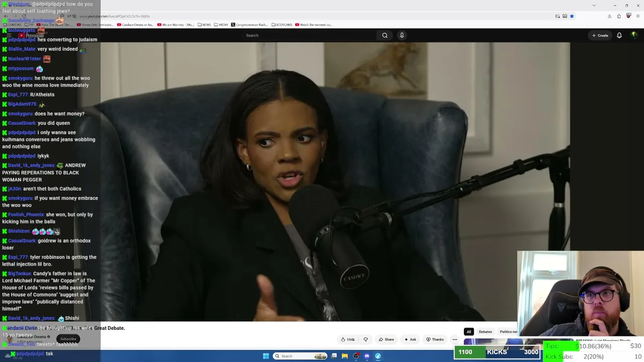Open the BODYCAMS bookmarks folder
The height and width of the screenshot is (362, 644).
(x=282, y=25)
